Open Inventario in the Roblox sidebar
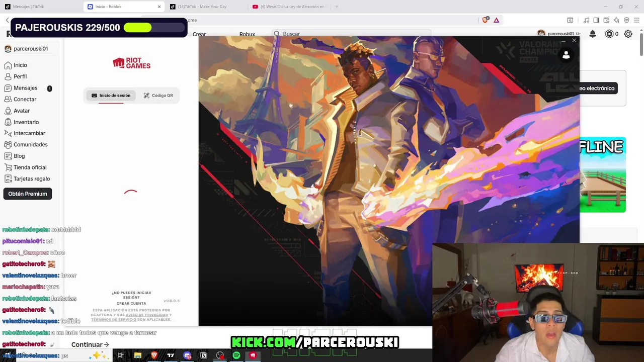This screenshot has height=362, width=644. (x=21, y=122)
